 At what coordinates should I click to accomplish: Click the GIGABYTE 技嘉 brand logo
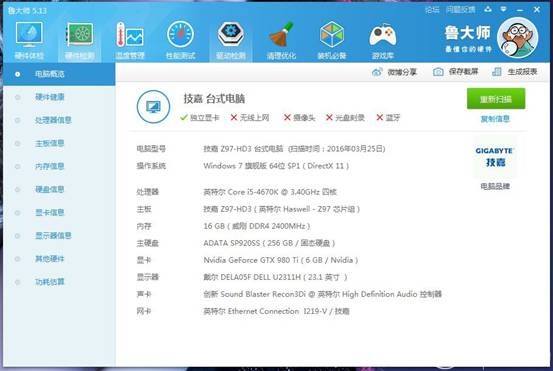pyautogui.click(x=494, y=157)
